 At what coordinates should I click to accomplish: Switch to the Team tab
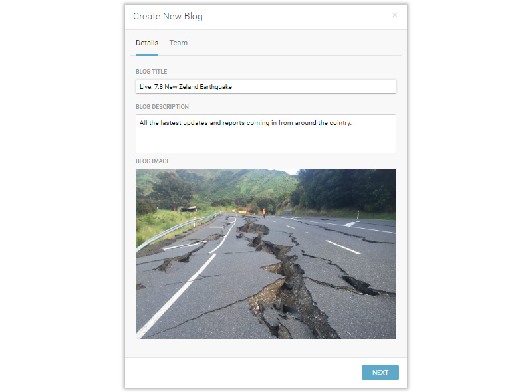(x=178, y=43)
